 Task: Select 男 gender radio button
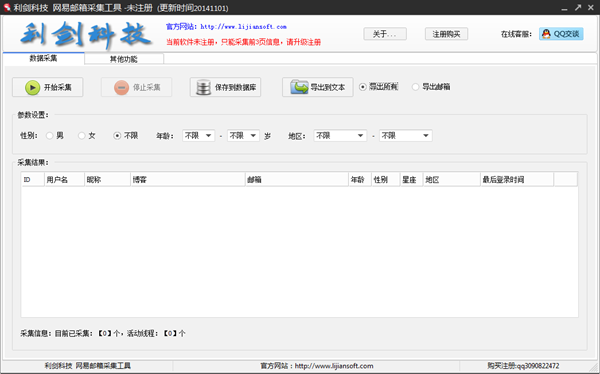pos(49,136)
